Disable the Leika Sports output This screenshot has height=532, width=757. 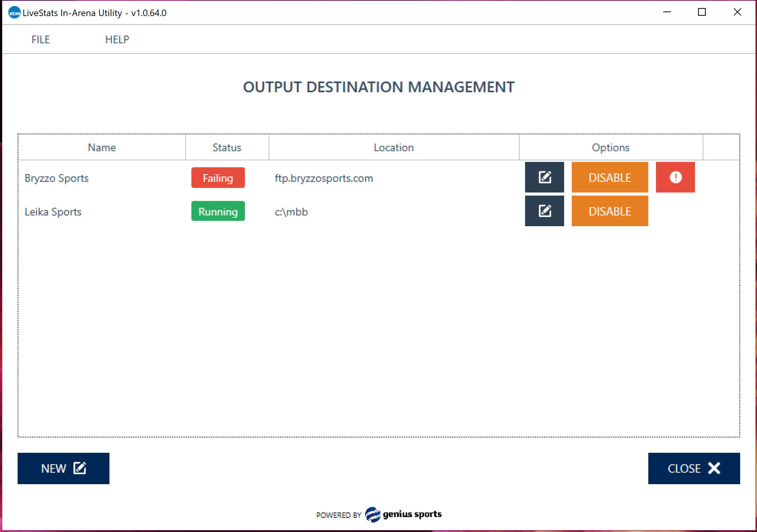click(610, 211)
